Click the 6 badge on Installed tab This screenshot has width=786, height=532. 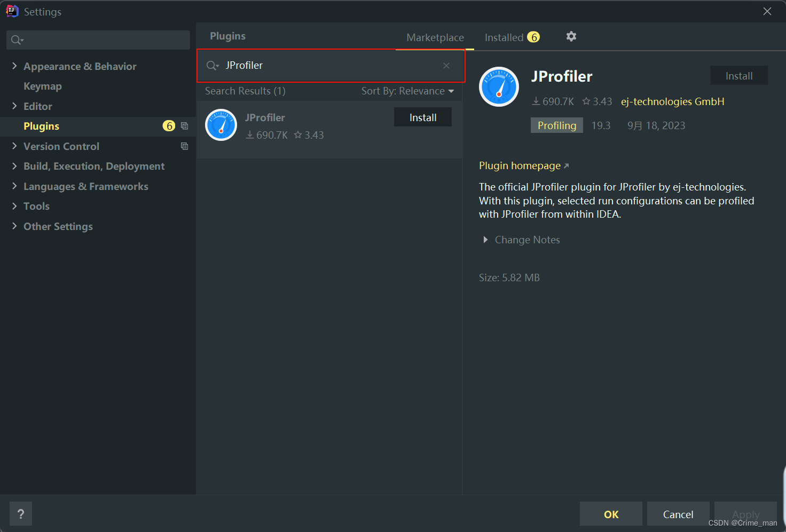point(533,37)
